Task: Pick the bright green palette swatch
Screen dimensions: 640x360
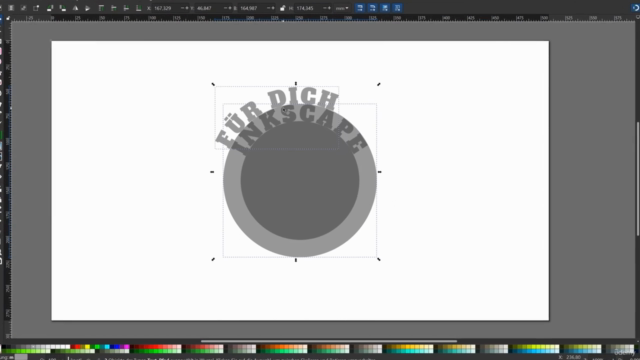Action: click(x=97, y=347)
